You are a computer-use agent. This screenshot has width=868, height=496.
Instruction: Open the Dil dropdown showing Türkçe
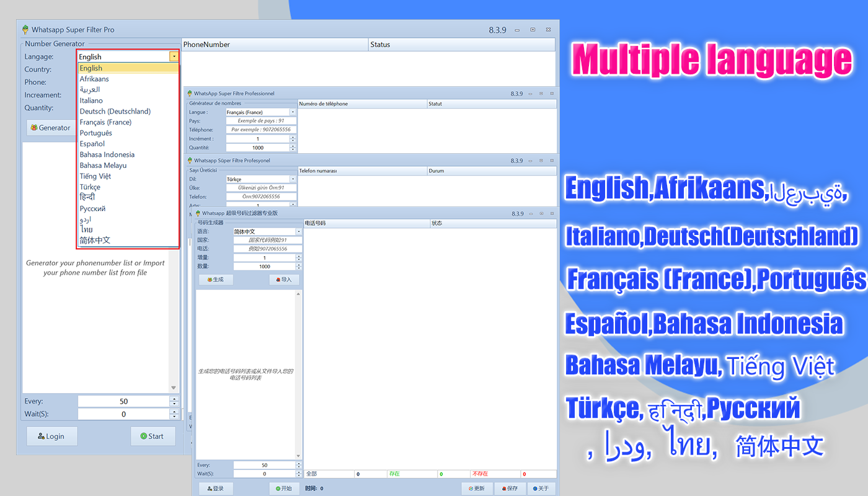(x=293, y=179)
